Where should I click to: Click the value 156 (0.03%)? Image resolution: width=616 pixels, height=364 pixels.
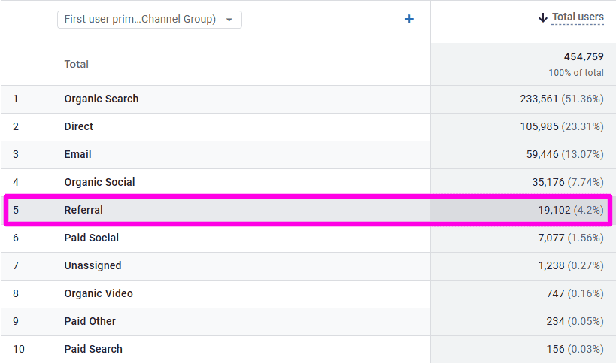[575, 350]
